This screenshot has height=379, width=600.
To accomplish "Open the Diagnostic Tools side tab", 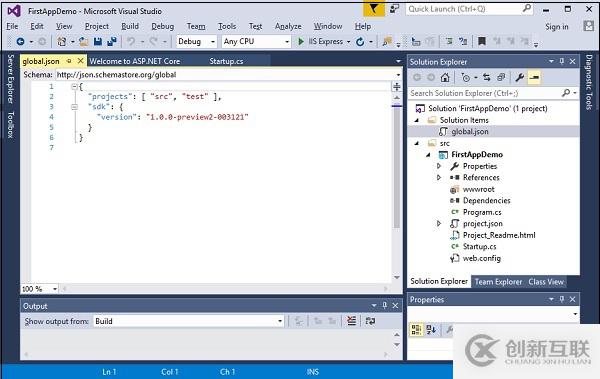I will click(589, 82).
